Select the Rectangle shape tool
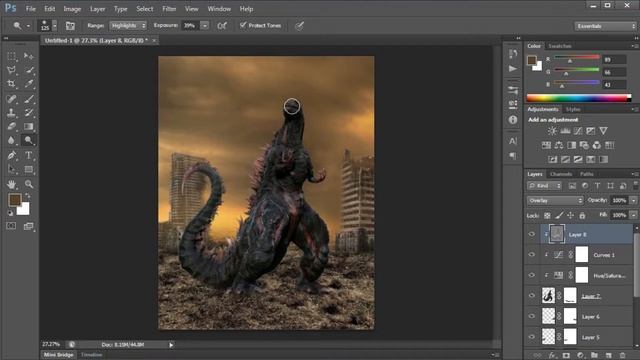The width and height of the screenshot is (640, 360). (x=29, y=169)
